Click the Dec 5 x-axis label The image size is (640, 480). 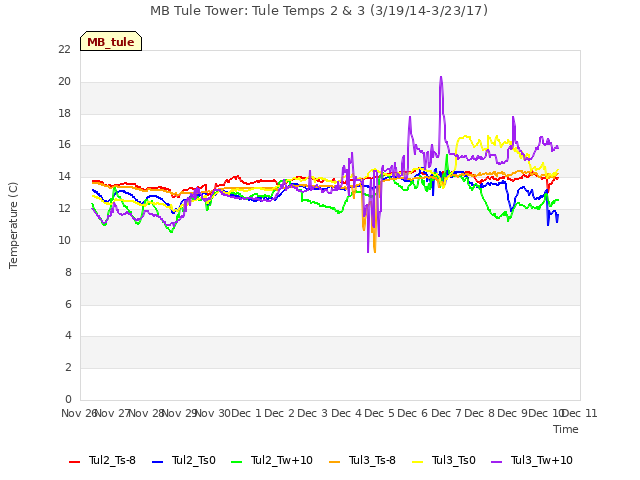click(x=380, y=413)
